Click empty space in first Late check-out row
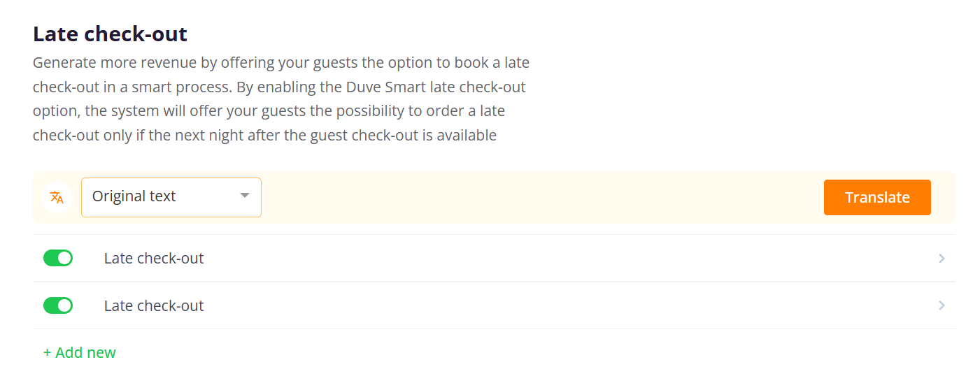Viewport: 980px width, 383px height. [x=560, y=259]
